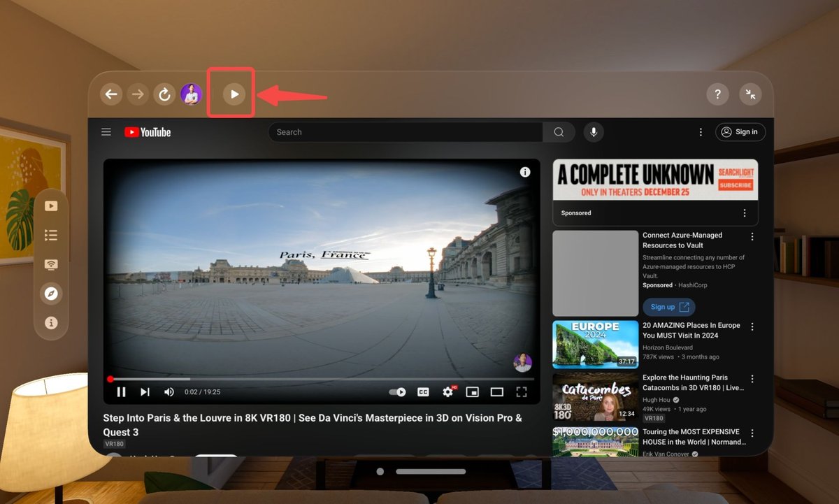The image size is (839, 504).
Task: Click the YouTube logo
Action: pyautogui.click(x=148, y=132)
